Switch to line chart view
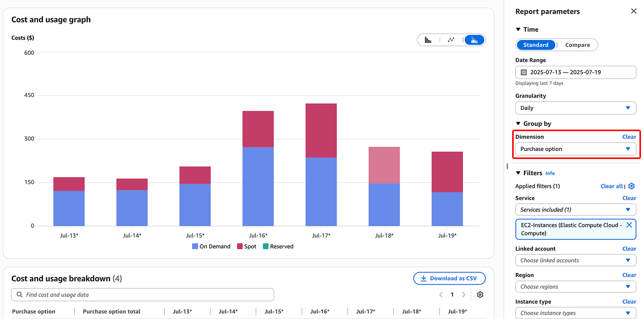 pyautogui.click(x=451, y=40)
